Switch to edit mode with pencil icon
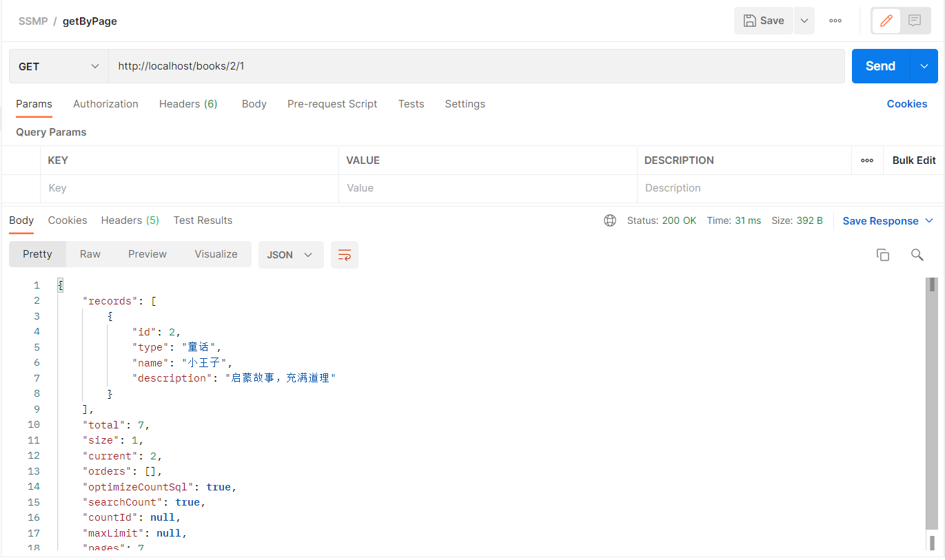945x560 pixels. [x=886, y=21]
